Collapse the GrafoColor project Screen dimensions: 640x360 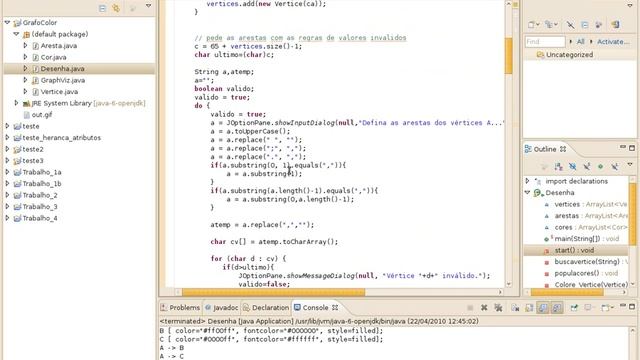(7, 22)
